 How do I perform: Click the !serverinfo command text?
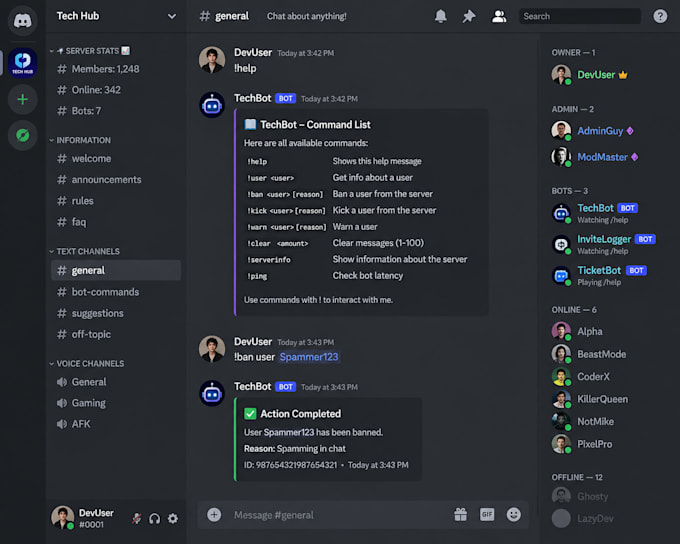click(269, 260)
